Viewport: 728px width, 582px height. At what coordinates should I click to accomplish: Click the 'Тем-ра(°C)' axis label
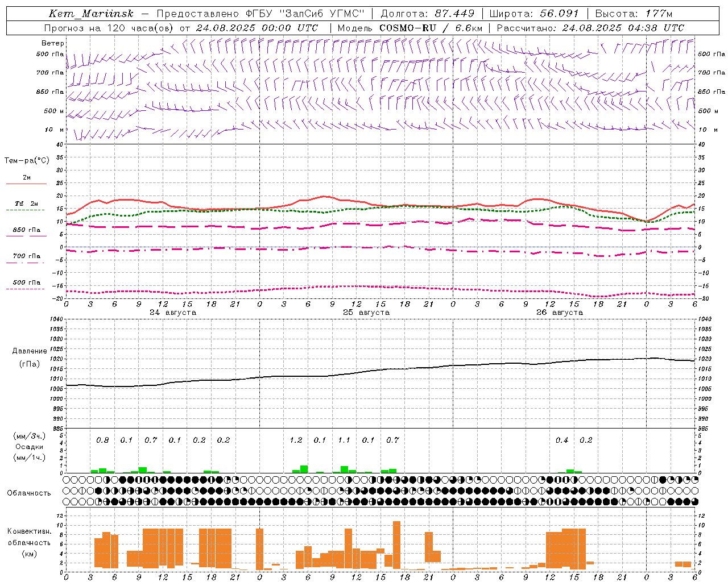(x=27, y=161)
